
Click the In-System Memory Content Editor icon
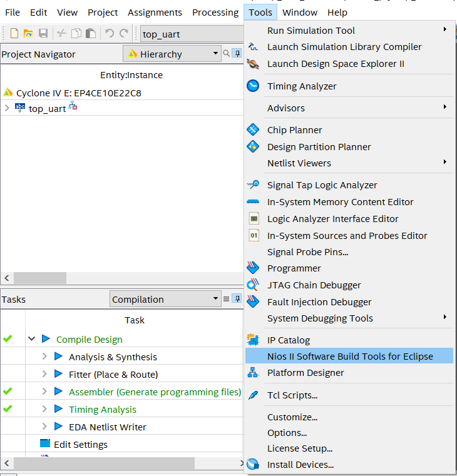click(253, 201)
